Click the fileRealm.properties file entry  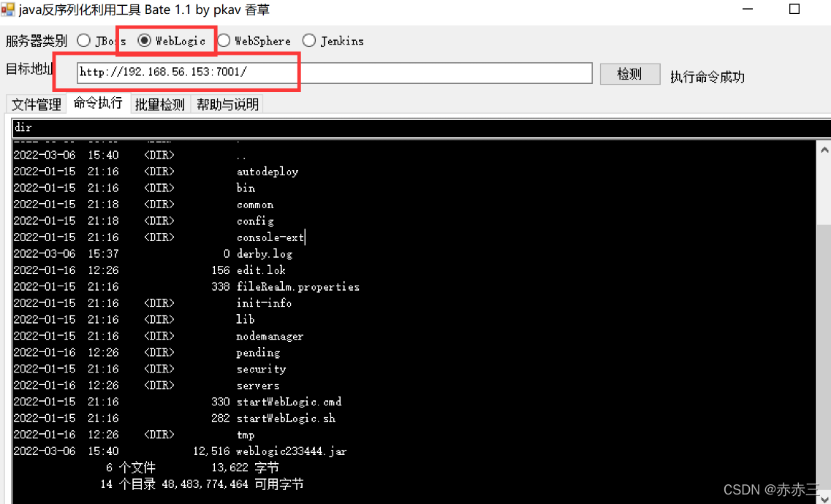tap(298, 286)
